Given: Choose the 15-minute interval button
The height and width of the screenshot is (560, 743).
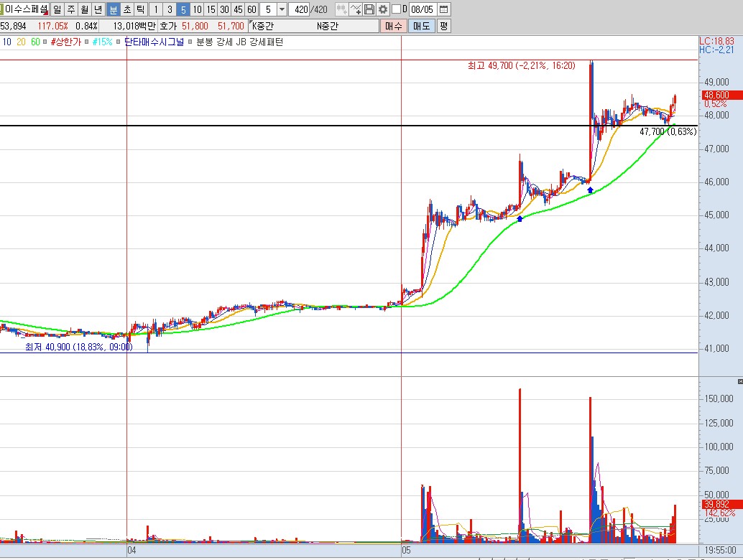Looking at the screenshot, I should [211, 9].
